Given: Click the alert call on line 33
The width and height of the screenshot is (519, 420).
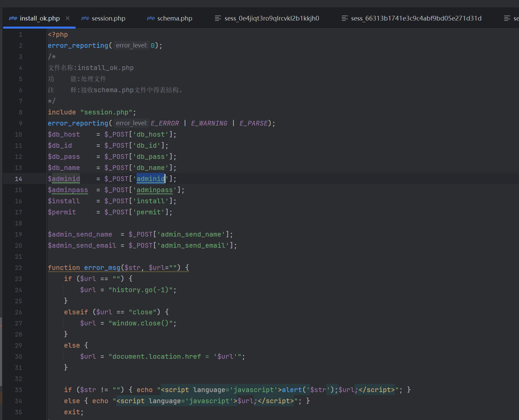Looking at the screenshot, I should [x=292, y=390].
